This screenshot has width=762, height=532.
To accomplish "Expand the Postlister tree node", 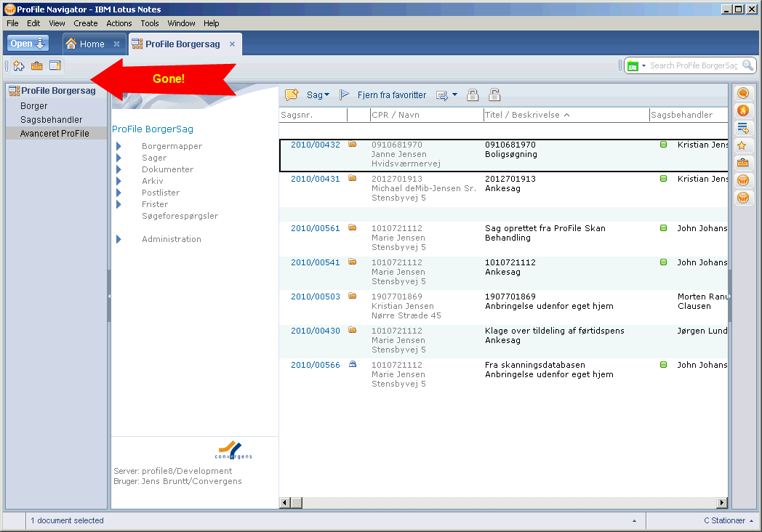I will point(119,193).
